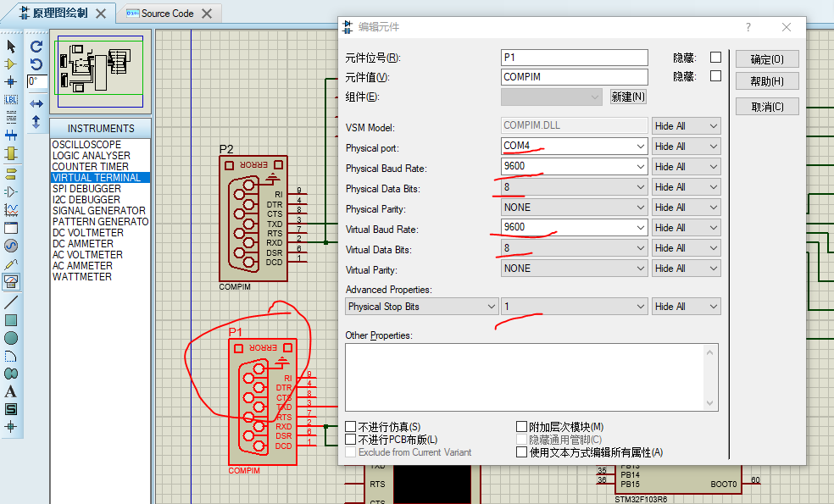Select VIRTUAL TERMINAL in the instruments list
Screen dimensions: 834x504
click(x=100, y=178)
